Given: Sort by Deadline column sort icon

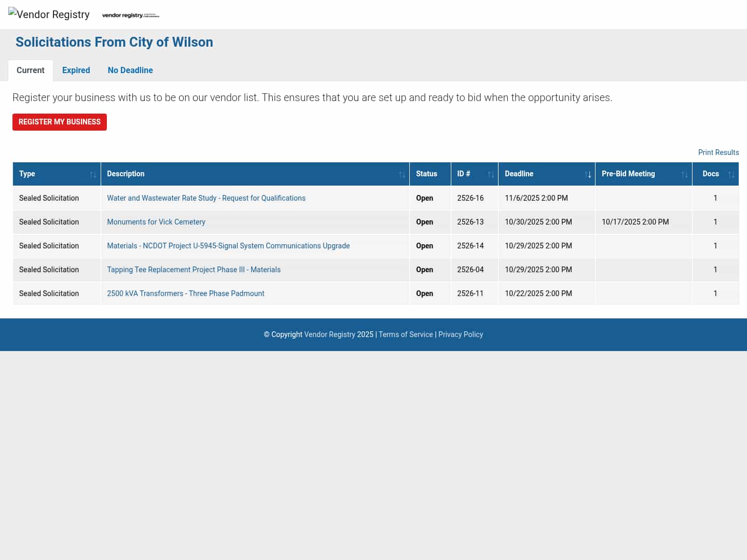Looking at the screenshot, I should [x=587, y=175].
